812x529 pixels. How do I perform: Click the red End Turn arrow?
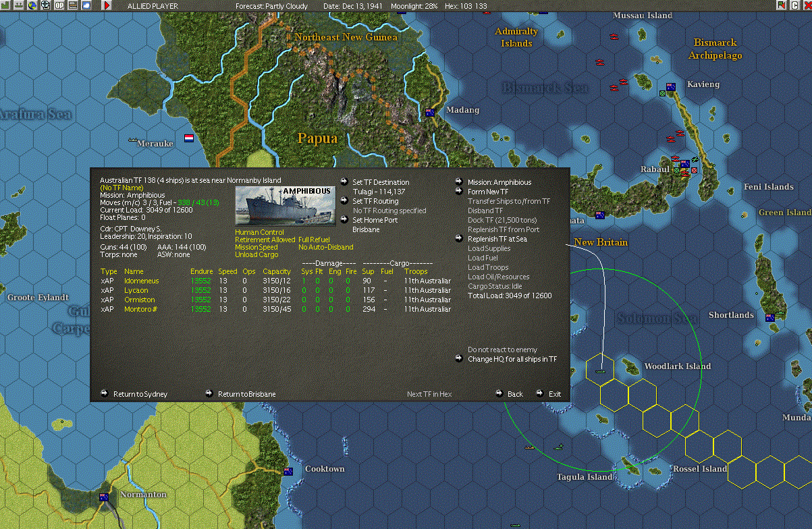coord(107,5)
